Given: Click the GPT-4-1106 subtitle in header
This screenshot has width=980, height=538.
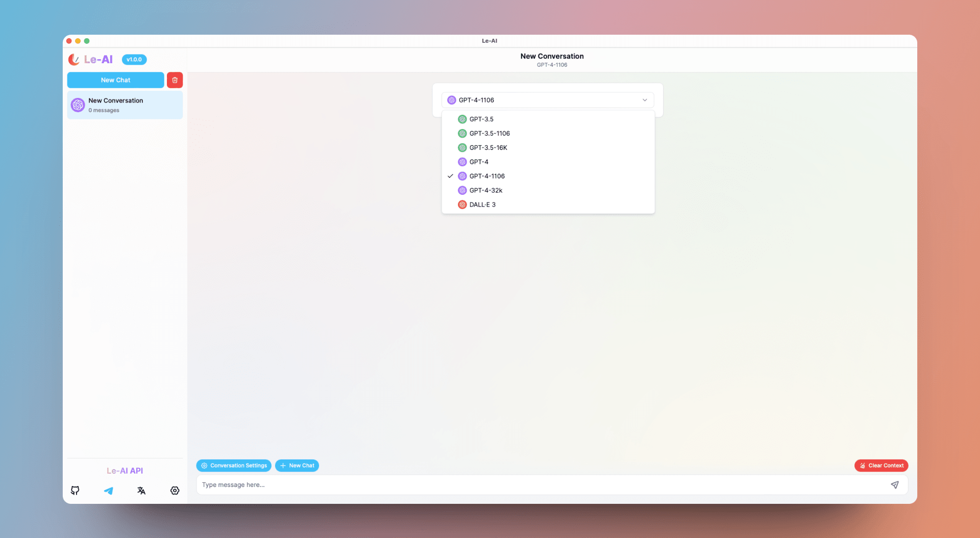Looking at the screenshot, I should 552,65.
